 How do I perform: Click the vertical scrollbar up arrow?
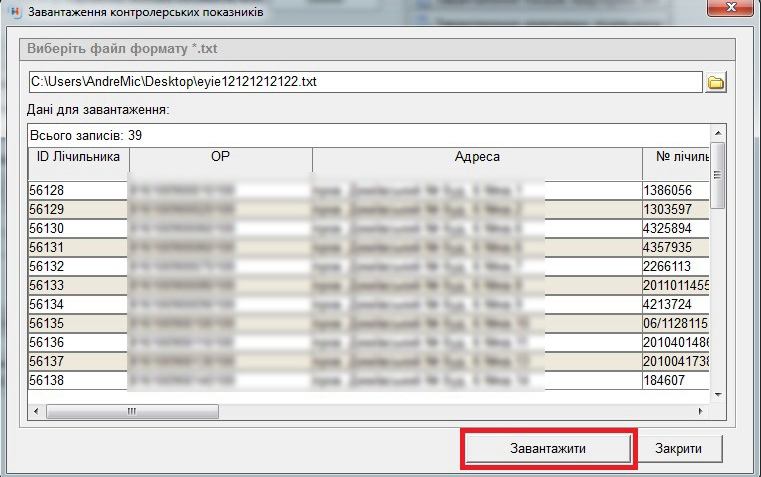coord(717,133)
